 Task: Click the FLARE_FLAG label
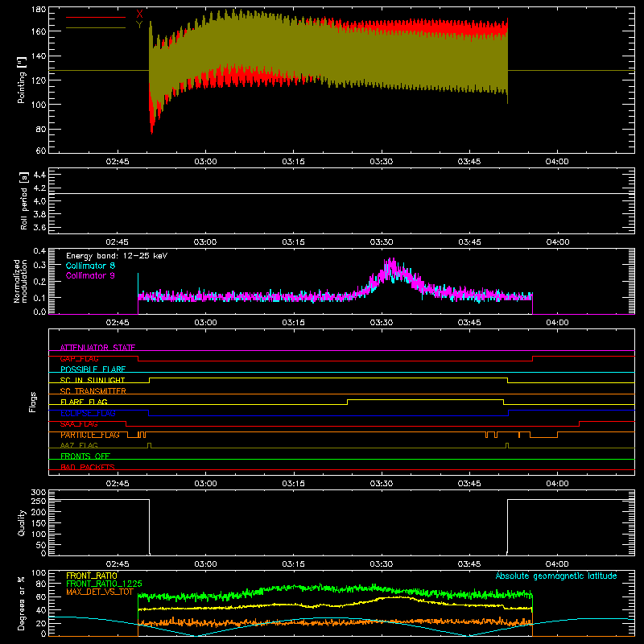84,402
